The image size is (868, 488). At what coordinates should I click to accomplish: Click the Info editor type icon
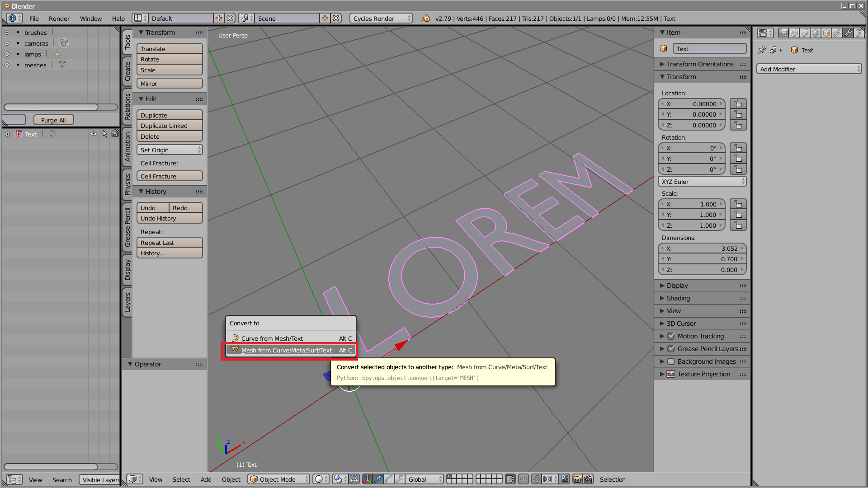coord(14,19)
